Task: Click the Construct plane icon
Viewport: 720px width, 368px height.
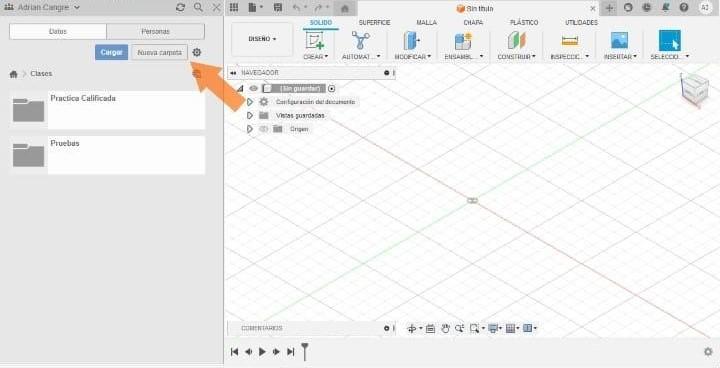Action: point(516,40)
